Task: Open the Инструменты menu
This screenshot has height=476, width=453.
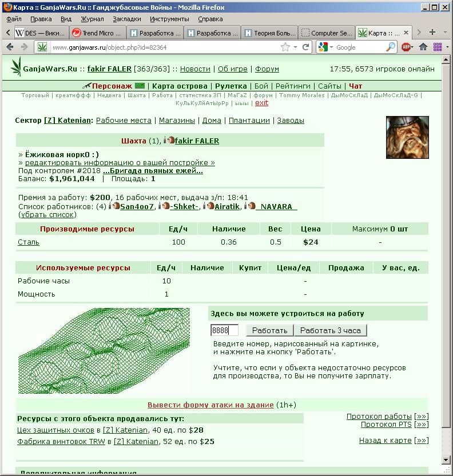Action: 169,19
